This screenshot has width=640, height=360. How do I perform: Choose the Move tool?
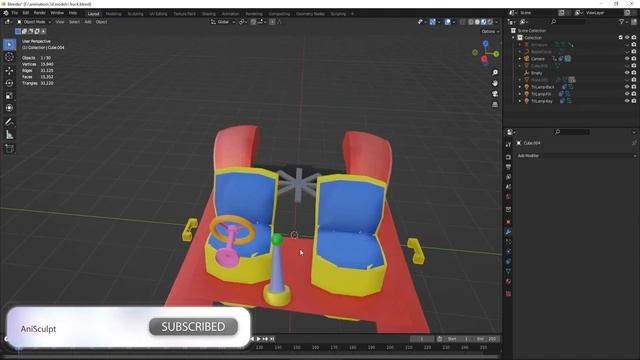9,71
